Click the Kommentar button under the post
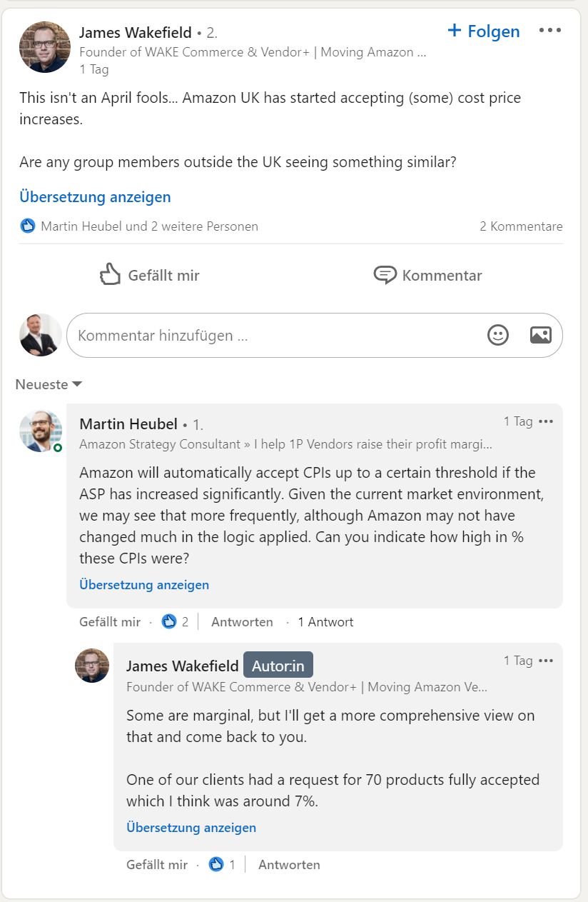This screenshot has width=588, height=902. point(428,275)
